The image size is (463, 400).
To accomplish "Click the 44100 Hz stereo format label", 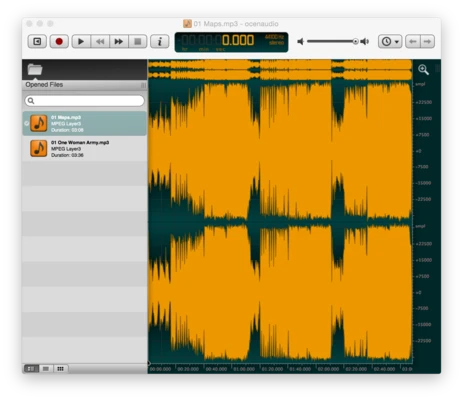I will [x=275, y=40].
